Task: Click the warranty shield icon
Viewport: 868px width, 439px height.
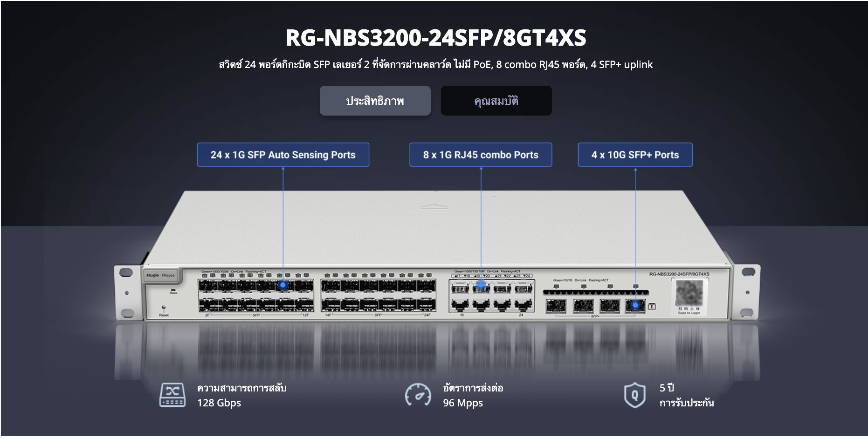Action: 634,395
